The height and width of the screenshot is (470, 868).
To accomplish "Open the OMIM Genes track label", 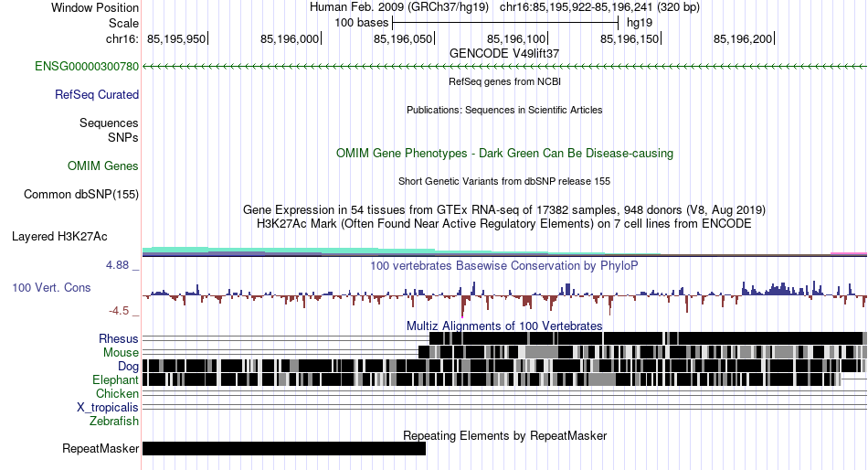I will click(102, 166).
